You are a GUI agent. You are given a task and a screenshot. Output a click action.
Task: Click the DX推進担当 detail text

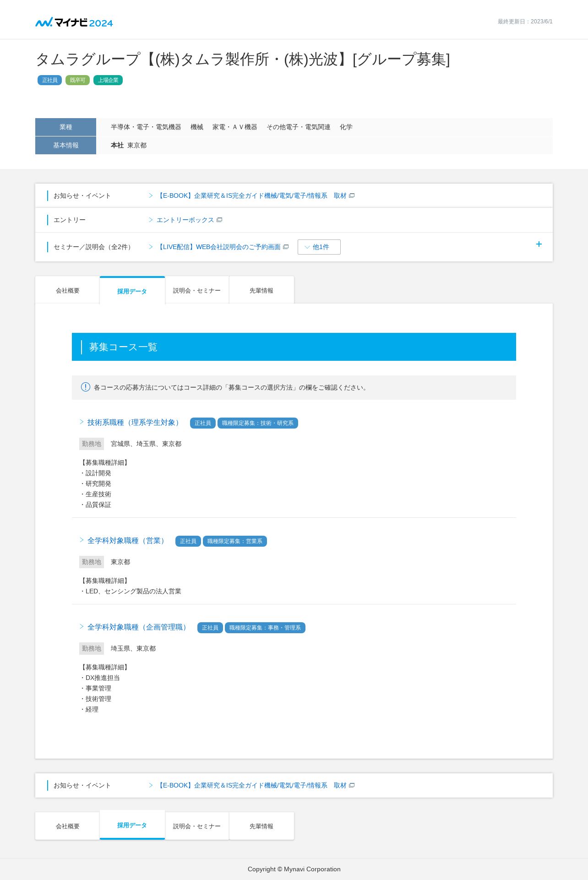[103, 678]
